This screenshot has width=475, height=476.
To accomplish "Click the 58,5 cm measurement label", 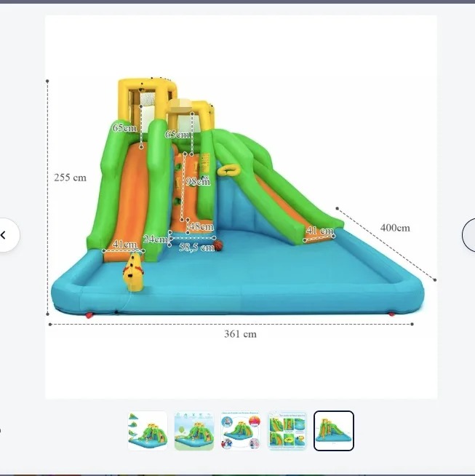I will pyautogui.click(x=196, y=247).
